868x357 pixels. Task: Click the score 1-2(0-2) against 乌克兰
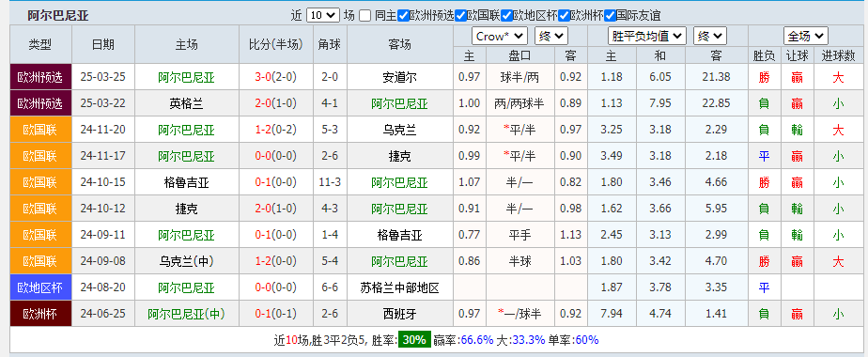[x=275, y=130]
